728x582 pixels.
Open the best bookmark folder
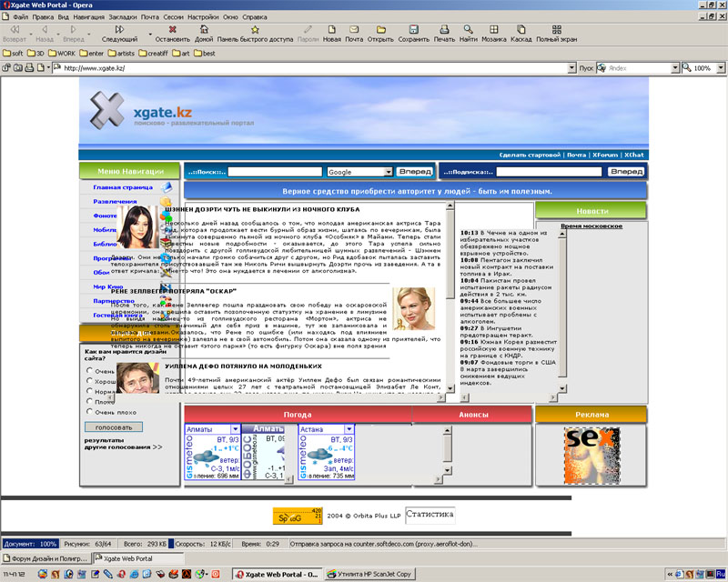[x=205, y=54]
